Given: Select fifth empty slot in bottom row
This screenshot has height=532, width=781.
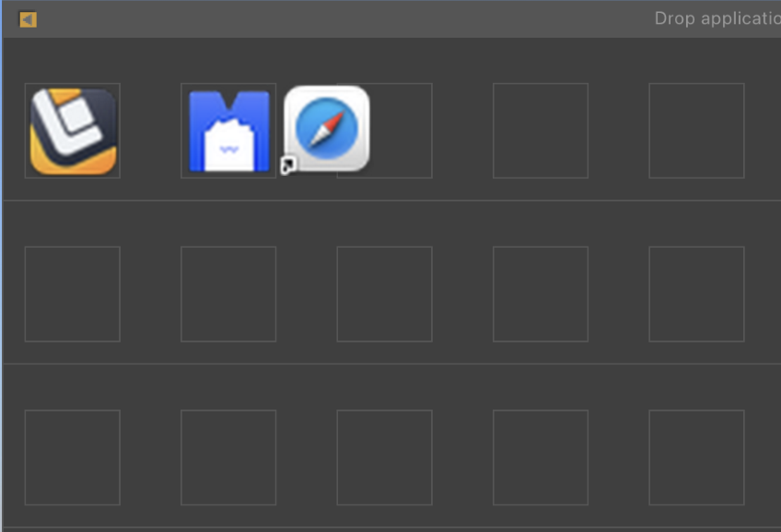Looking at the screenshot, I should coord(696,457).
